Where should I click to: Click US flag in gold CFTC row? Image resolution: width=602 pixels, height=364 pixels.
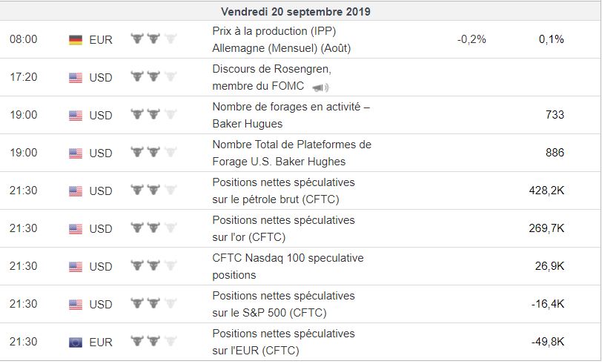pos(75,228)
